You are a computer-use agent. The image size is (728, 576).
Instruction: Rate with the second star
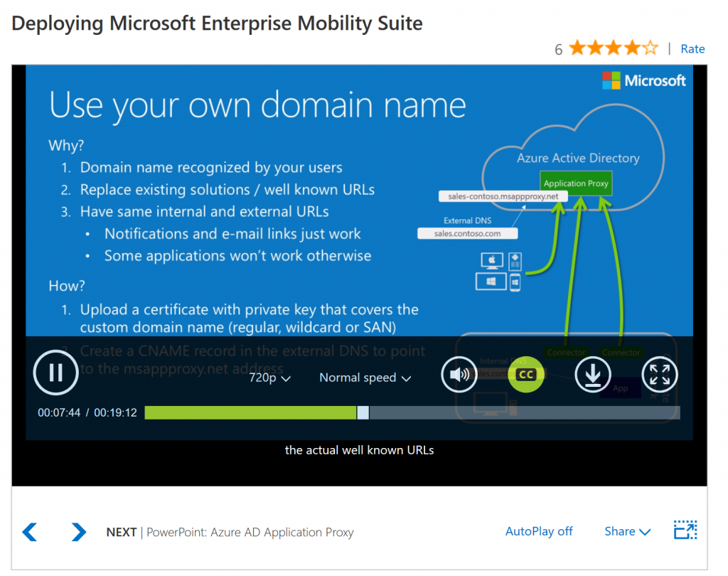(x=595, y=48)
